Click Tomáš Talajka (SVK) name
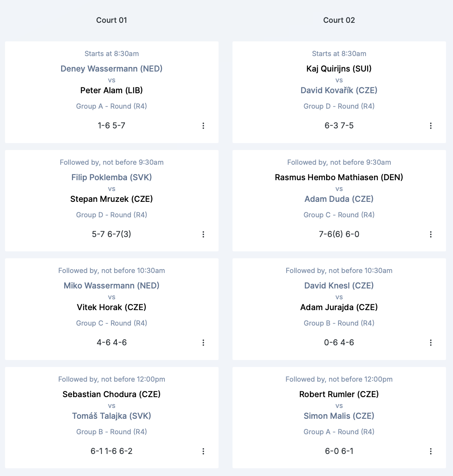The width and height of the screenshot is (453, 476). 111,416
